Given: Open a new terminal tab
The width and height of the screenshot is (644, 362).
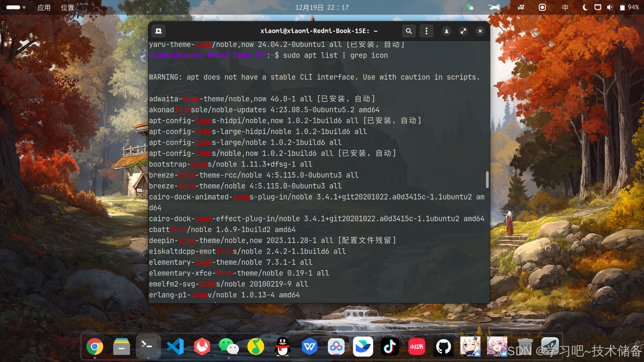Looking at the screenshot, I should [x=158, y=31].
